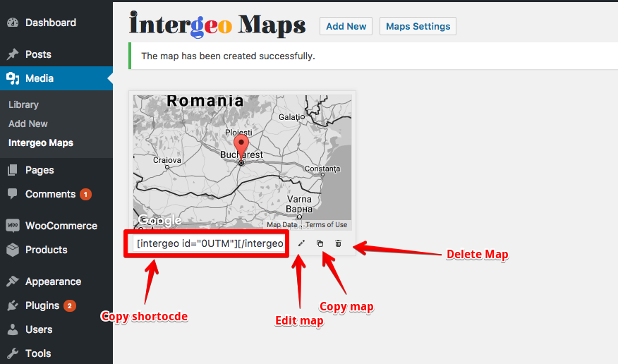
Task: Click Add New under Media submenu
Action: click(28, 123)
